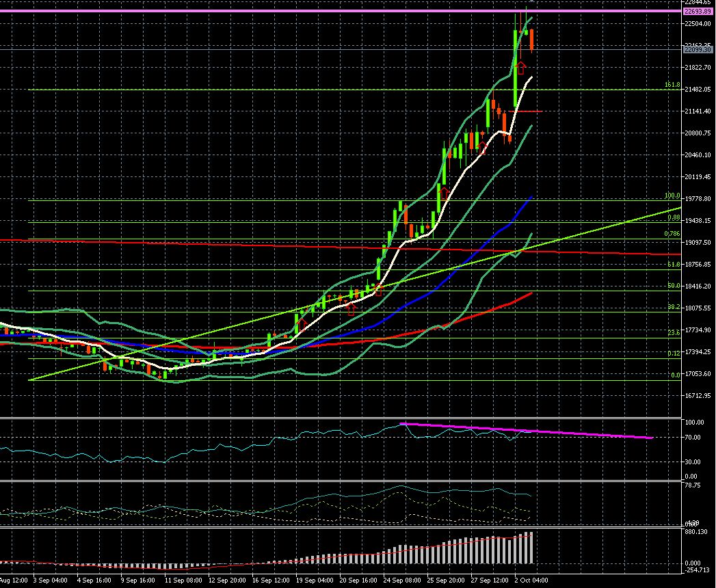This screenshot has height=588, width=716.
Task: Click the 16712.95 price axis value
Action: tap(698, 396)
